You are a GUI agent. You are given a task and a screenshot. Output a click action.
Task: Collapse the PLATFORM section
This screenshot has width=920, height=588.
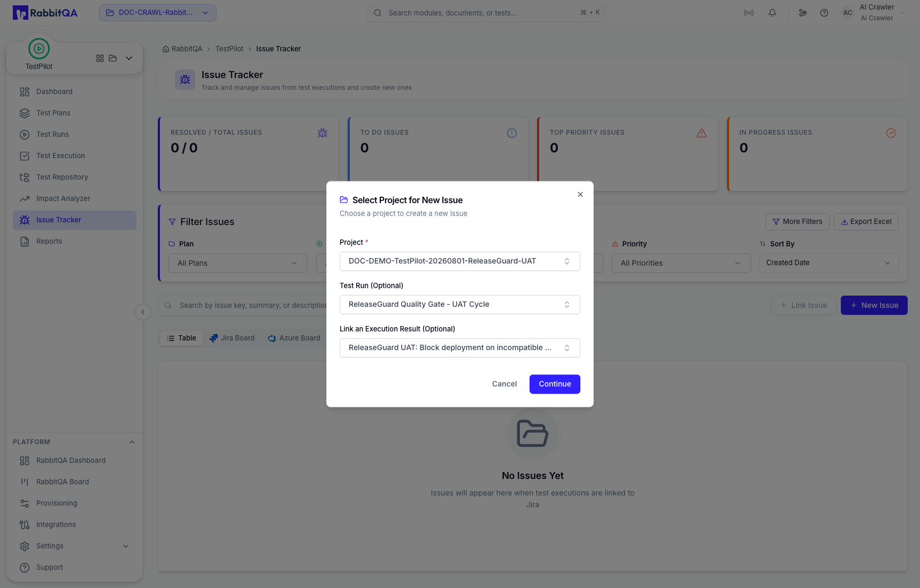pyautogui.click(x=132, y=442)
